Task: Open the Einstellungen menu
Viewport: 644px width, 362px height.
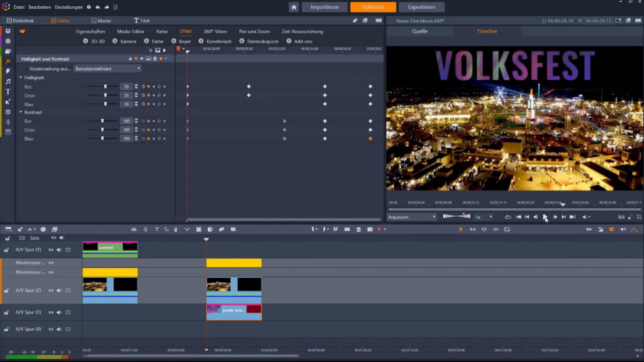Action: (69, 7)
